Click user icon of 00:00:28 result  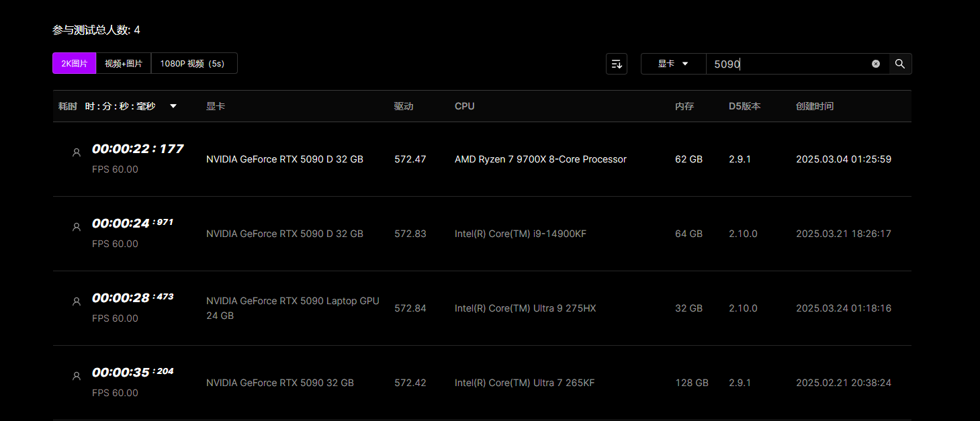point(76,301)
